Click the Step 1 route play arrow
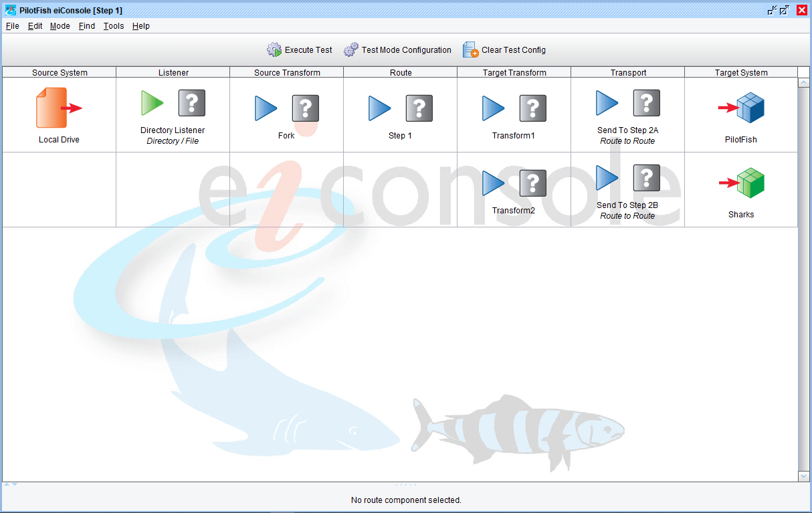Screen dimensions: 812x513 [x=380, y=108]
